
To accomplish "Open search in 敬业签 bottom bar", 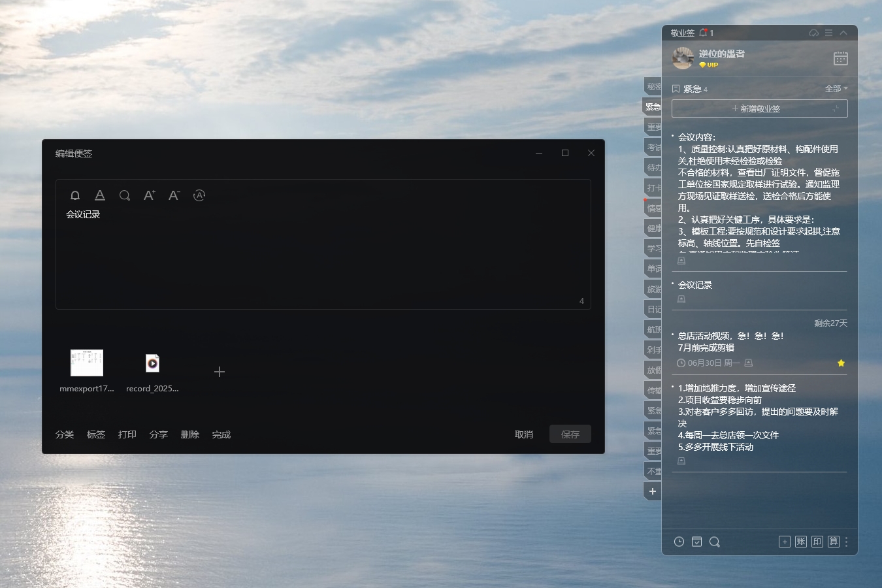I will click(715, 542).
